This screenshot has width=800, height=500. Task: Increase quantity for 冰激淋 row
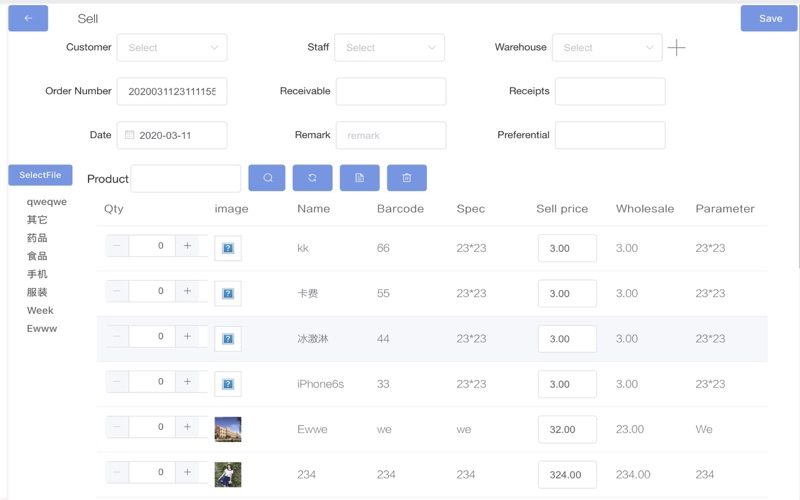point(187,336)
